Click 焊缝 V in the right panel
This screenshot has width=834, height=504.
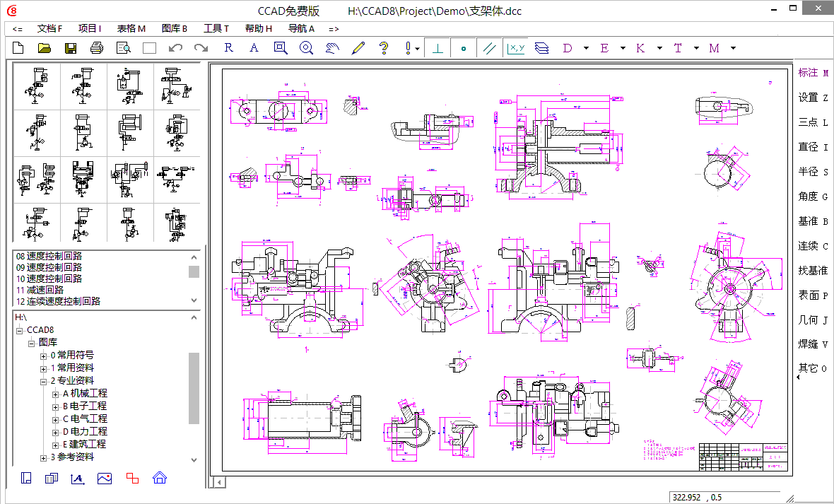[x=812, y=344]
